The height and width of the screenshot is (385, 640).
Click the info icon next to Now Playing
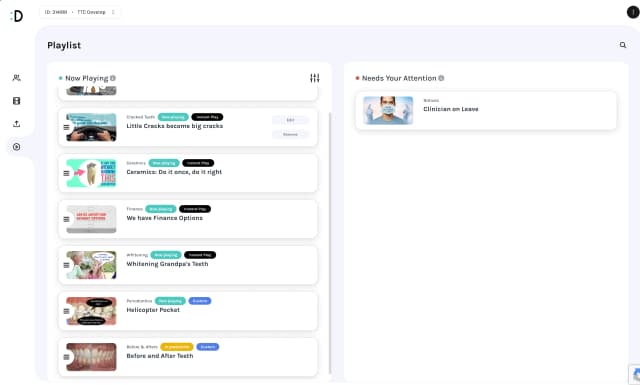113,78
